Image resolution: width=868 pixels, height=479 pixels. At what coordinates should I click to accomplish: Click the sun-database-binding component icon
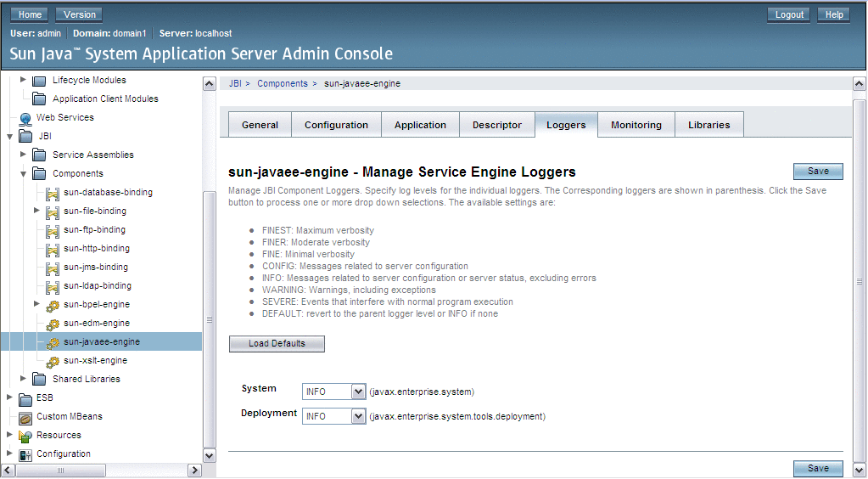[x=53, y=194]
